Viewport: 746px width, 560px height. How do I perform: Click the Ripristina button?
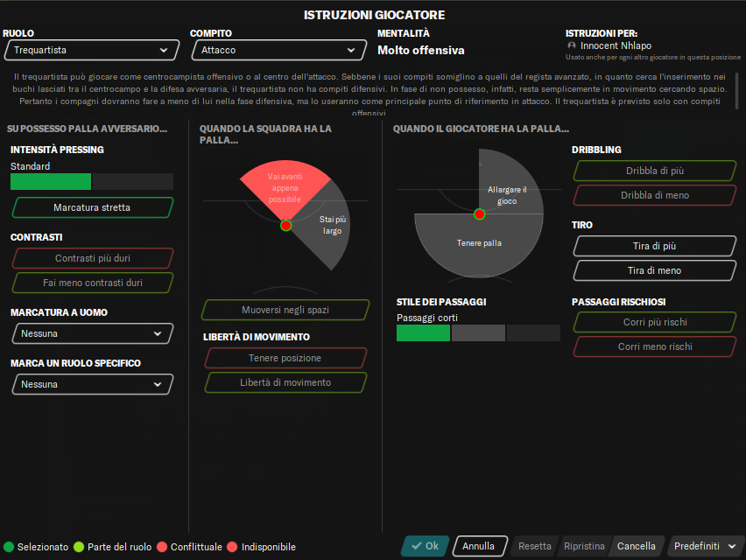click(x=584, y=546)
